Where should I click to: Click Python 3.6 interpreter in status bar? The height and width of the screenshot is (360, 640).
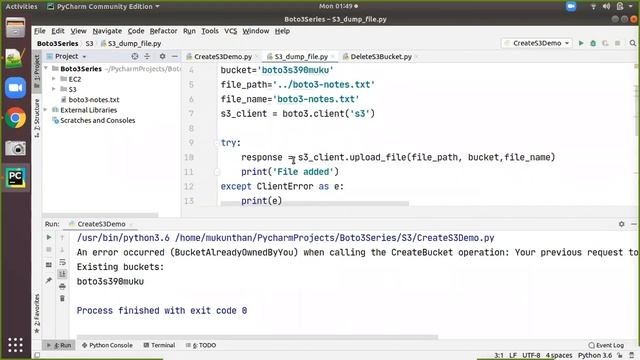(x=595, y=356)
